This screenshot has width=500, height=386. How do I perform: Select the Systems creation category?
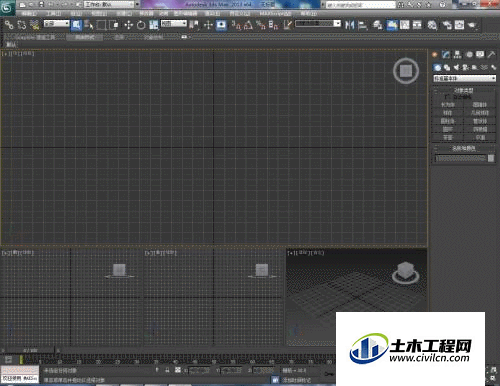(493, 67)
